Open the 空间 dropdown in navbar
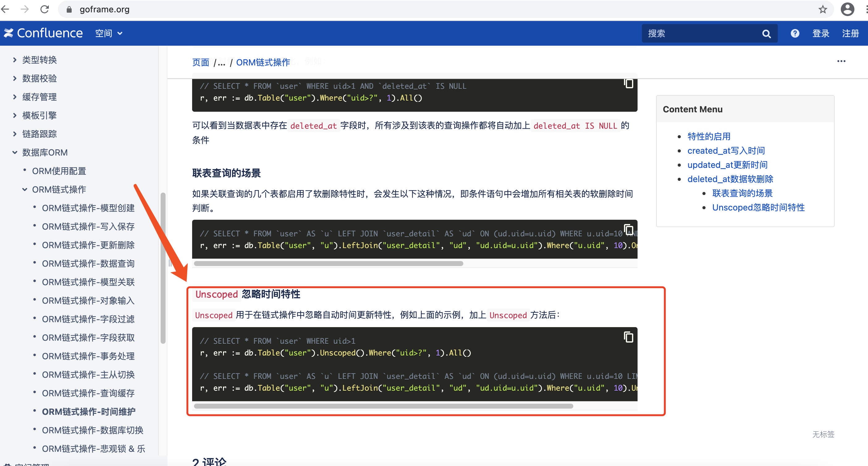 tap(108, 33)
